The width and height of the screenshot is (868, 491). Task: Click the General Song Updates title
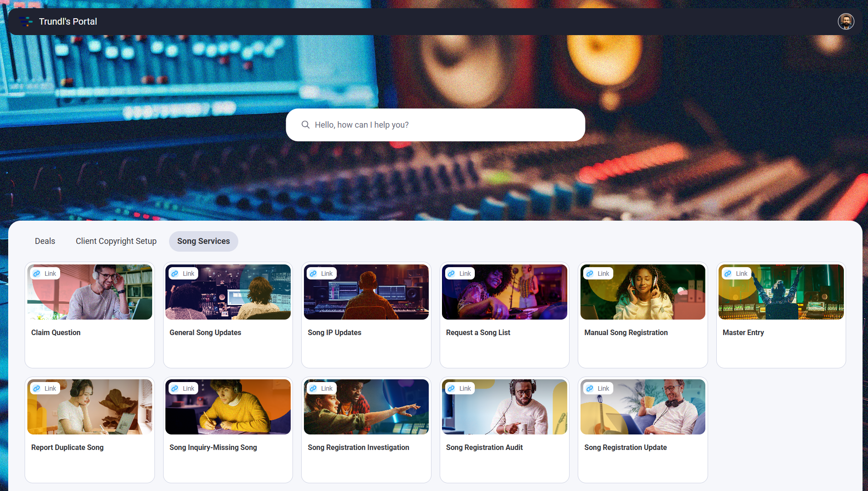205,333
